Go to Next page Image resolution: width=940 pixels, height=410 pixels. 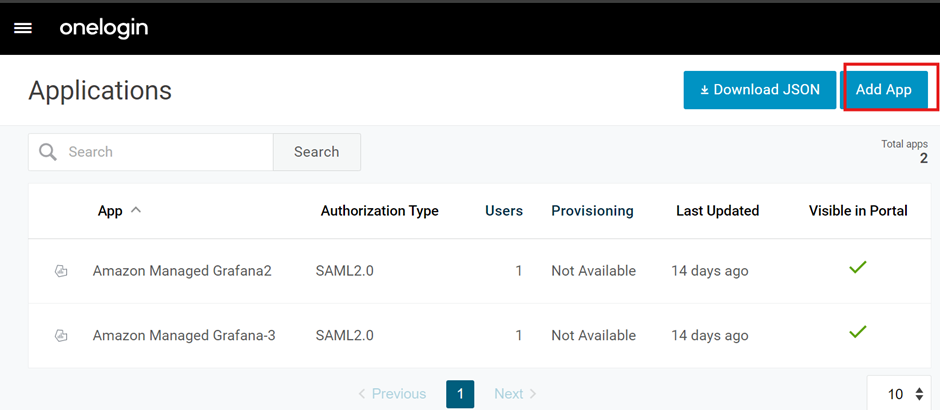click(x=515, y=394)
